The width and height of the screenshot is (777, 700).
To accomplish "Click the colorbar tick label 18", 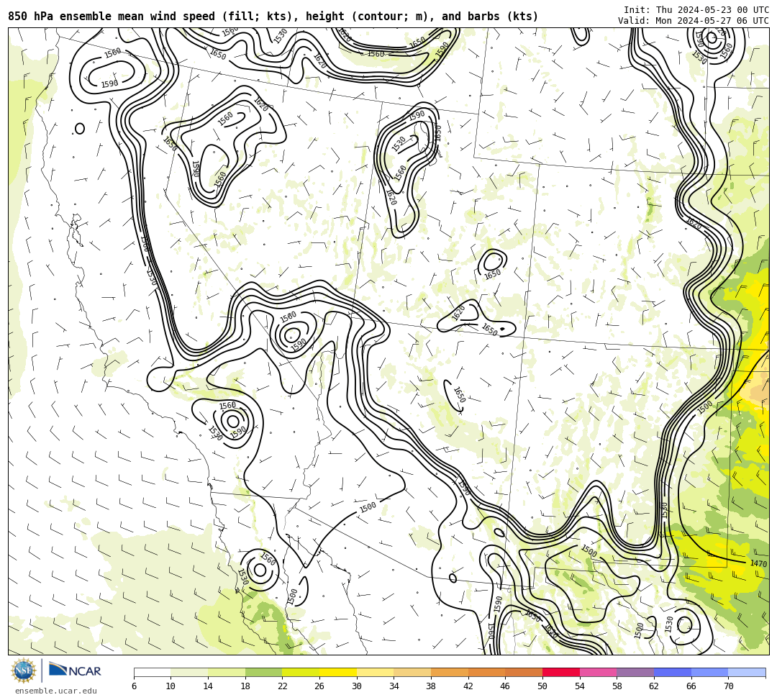I will [245, 686].
